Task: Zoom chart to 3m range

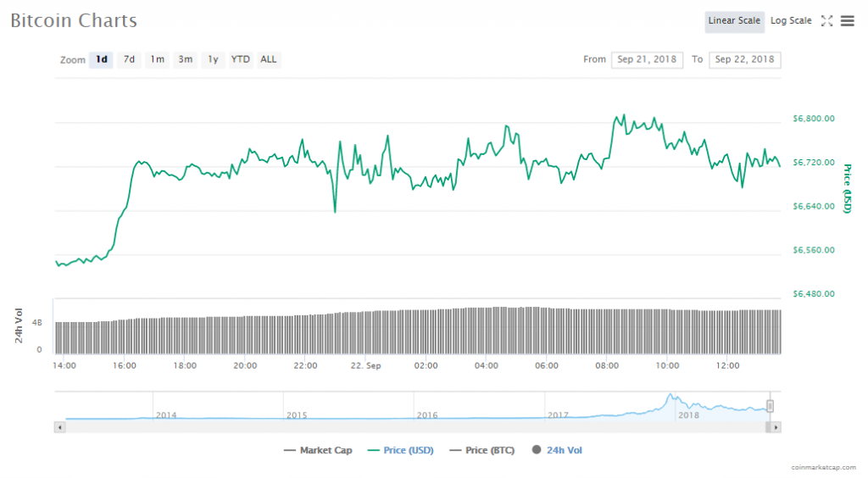Action: click(185, 59)
